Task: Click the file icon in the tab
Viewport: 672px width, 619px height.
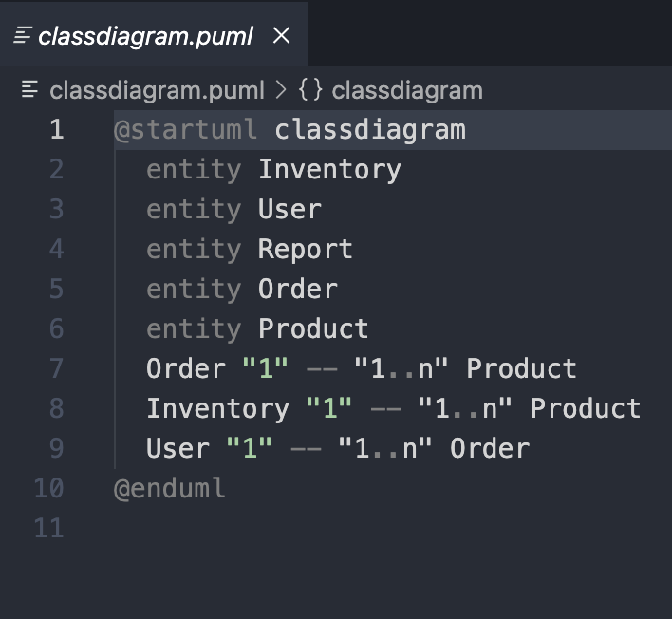Action: (x=23, y=36)
